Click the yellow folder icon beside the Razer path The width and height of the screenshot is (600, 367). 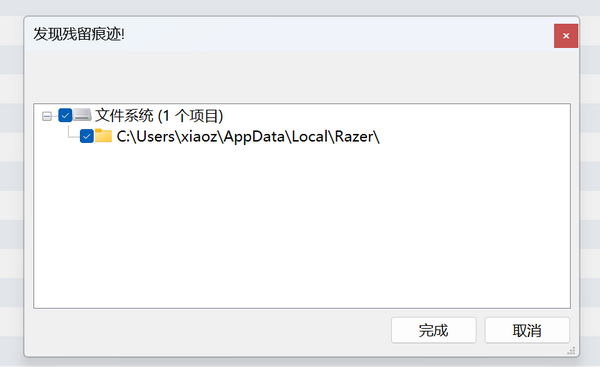coord(103,135)
